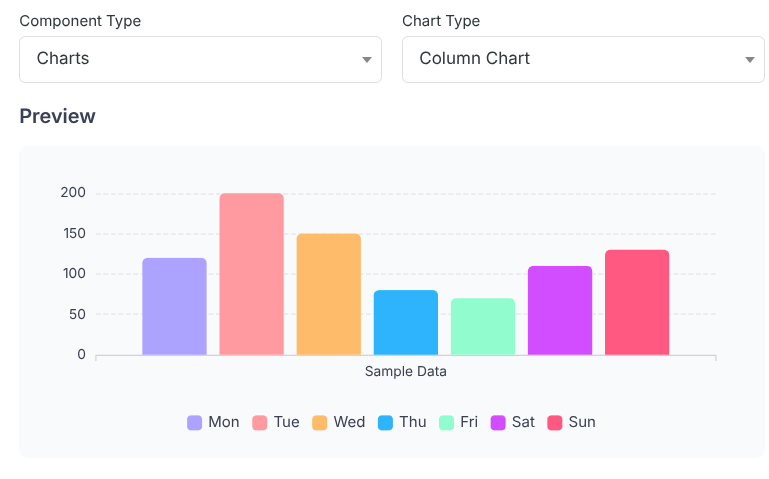769x479 pixels.
Task: Select the red Sun bar
Action: tap(637, 303)
